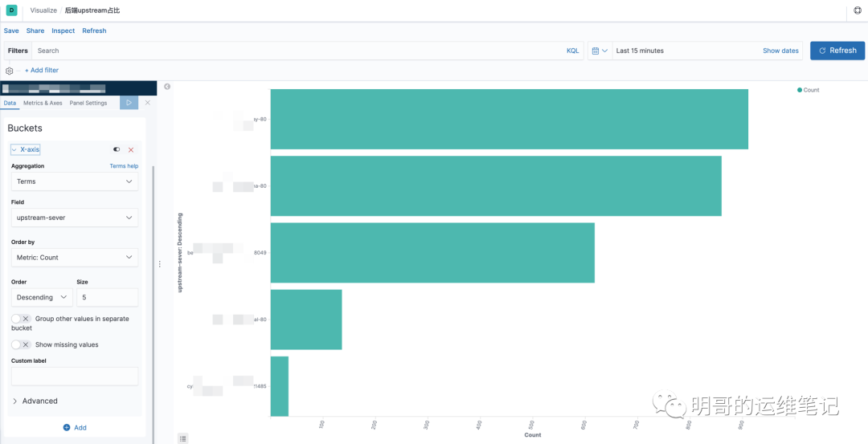
Task: Switch to the Metrics & Axes tab
Action: click(43, 104)
